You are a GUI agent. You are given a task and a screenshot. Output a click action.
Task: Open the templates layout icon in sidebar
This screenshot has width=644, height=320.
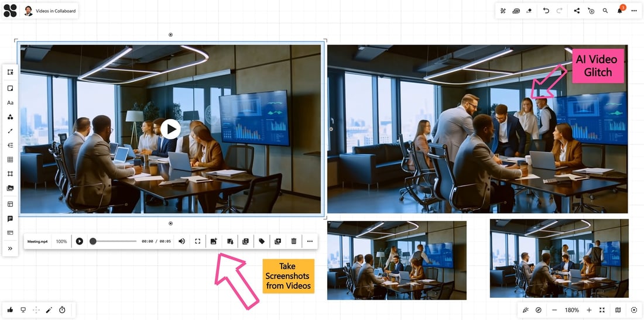point(11,204)
